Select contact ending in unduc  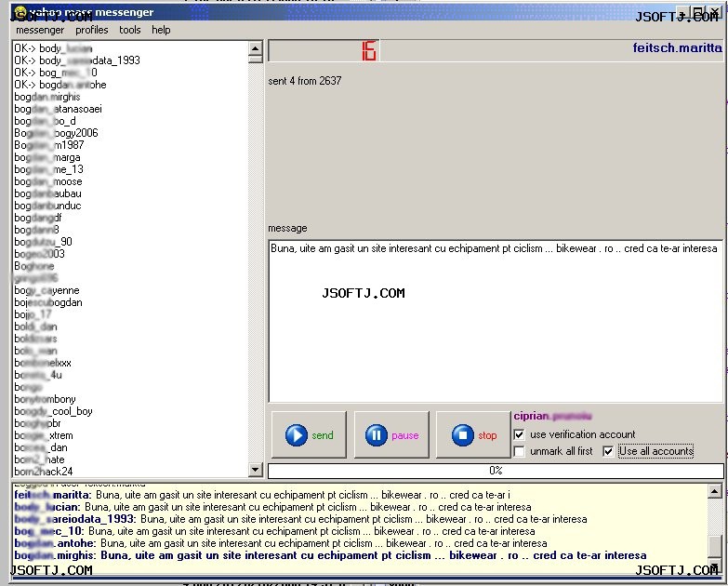pyautogui.click(x=47, y=206)
